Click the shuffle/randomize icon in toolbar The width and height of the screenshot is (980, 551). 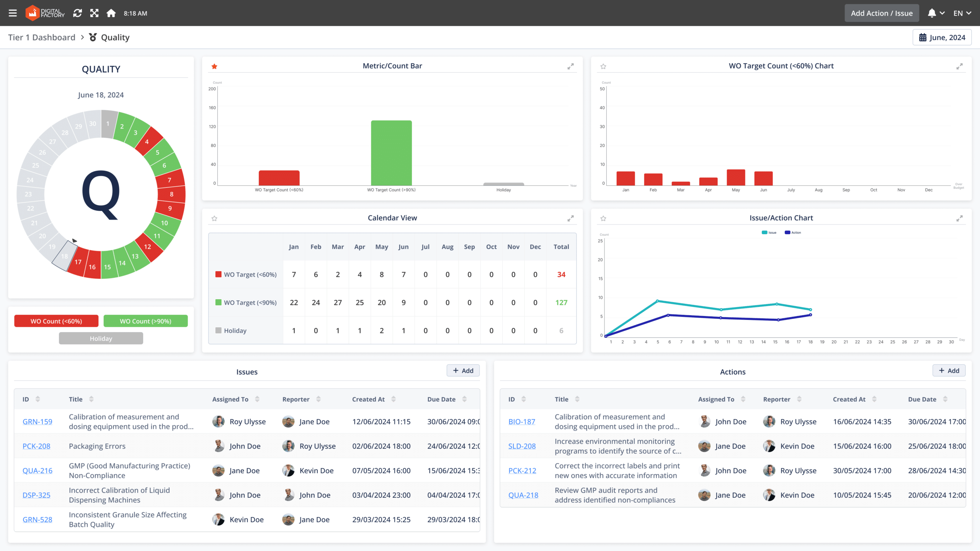[94, 13]
